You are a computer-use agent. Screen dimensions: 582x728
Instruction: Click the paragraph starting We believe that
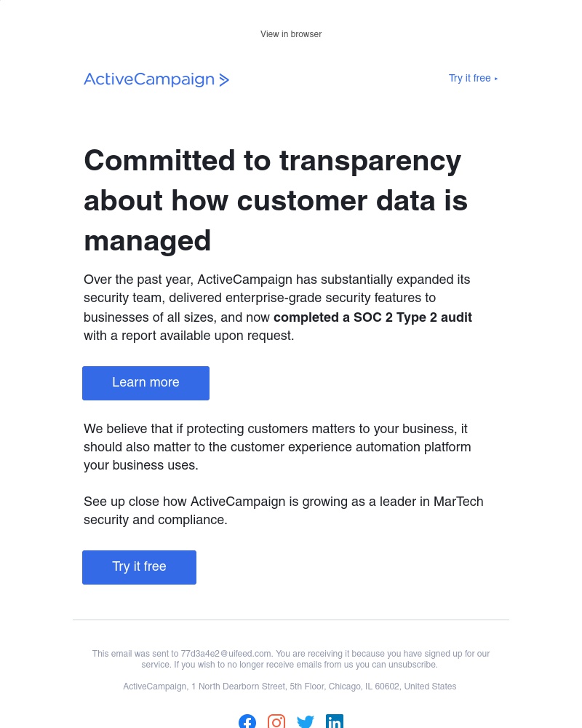pyautogui.click(x=276, y=447)
